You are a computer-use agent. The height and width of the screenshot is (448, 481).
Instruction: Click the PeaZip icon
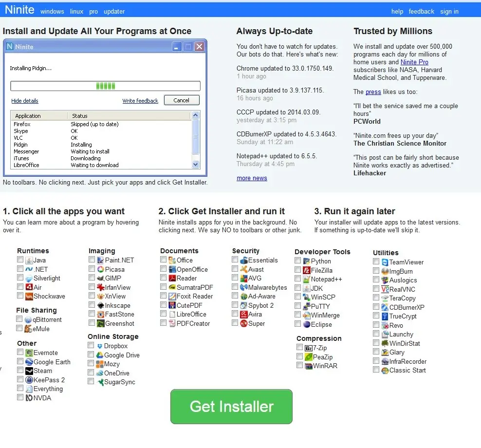tap(309, 357)
